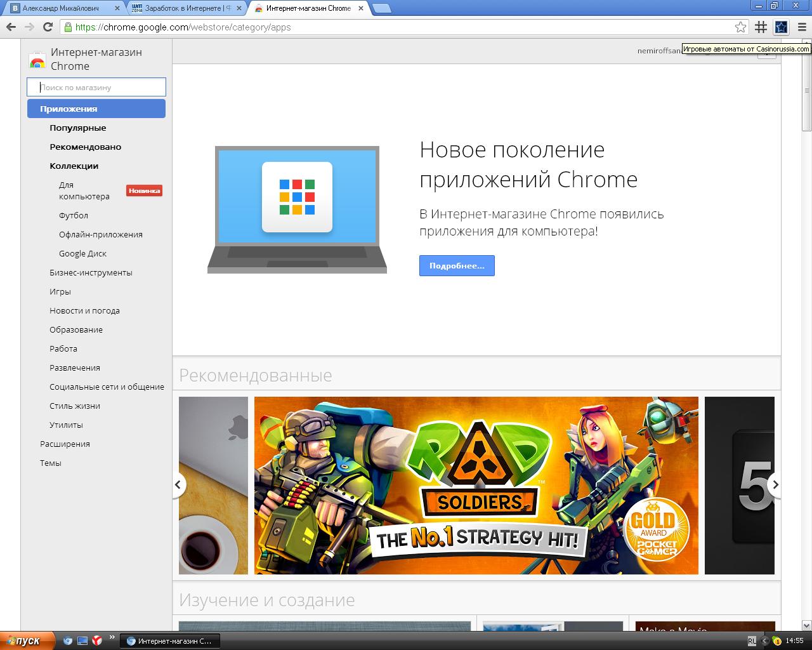Click the coffee cup banner thumbnail
The height and width of the screenshot is (650, 812).
[x=213, y=486]
